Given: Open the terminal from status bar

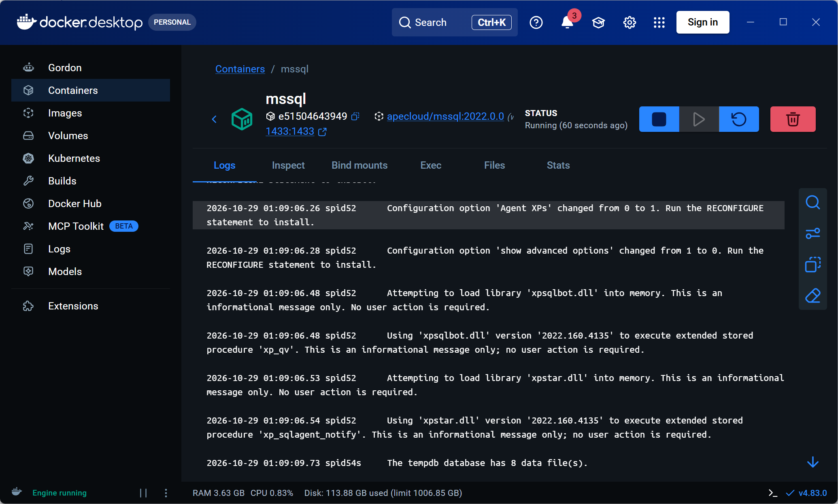Looking at the screenshot, I should [x=773, y=493].
